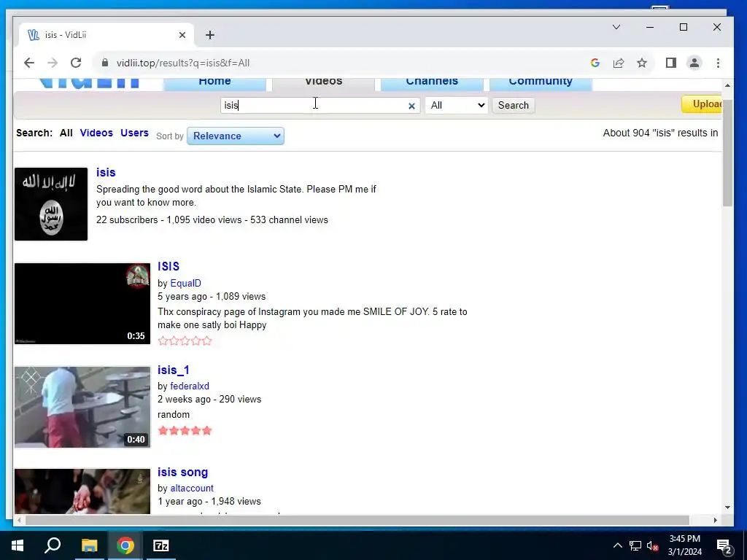Click the browser forward arrow
Screen dimensions: 747x560
tap(53, 63)
